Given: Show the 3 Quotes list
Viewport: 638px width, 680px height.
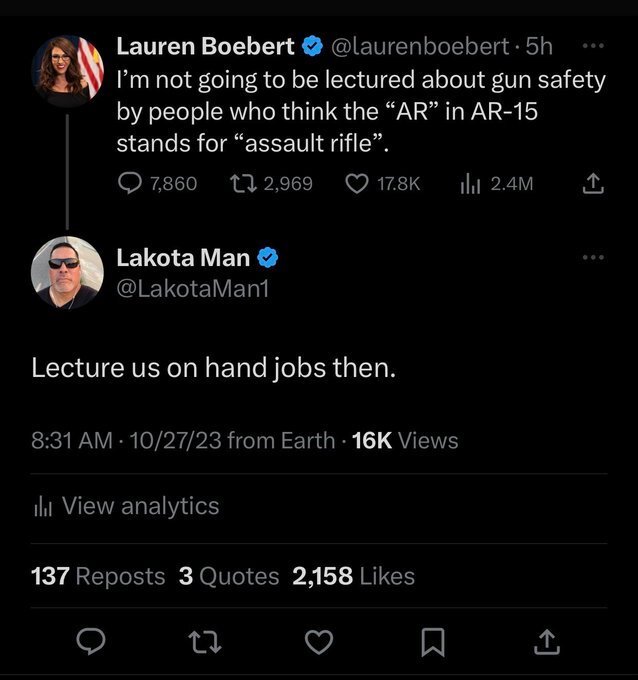Looking at the screenshot, I should click(229, 576).
